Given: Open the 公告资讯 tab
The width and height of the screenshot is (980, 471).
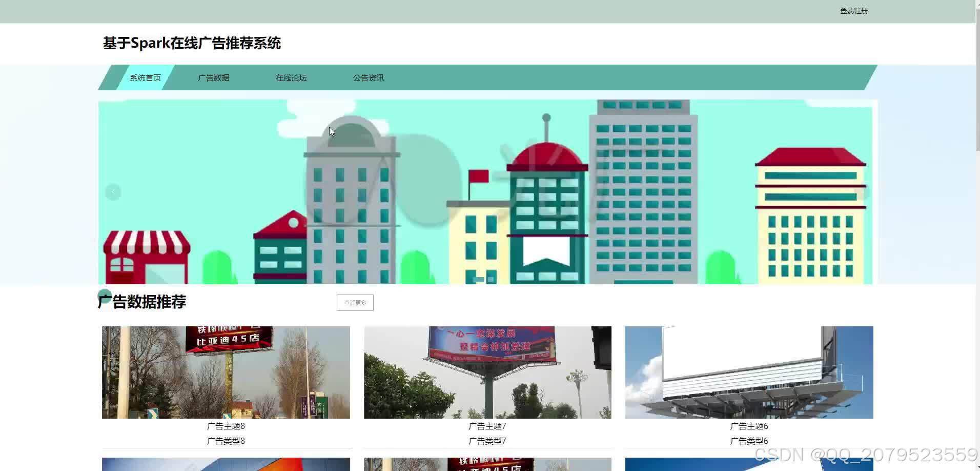Looking at the screenshot, I should [369, 77].
